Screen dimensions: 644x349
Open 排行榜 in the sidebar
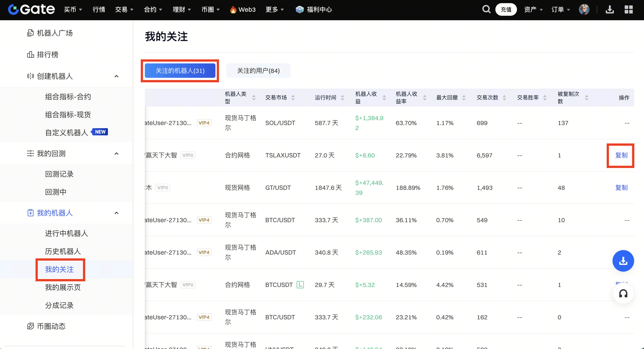[47, 54]
